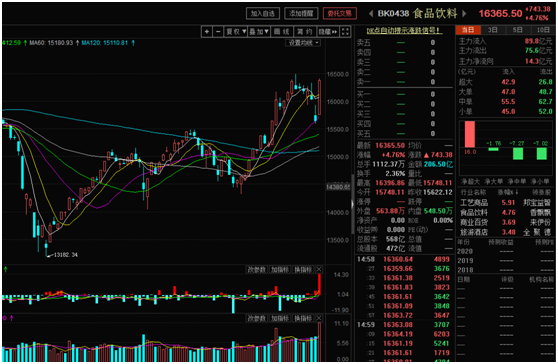Click the red 委托交易 button

[x=339, y=14]
